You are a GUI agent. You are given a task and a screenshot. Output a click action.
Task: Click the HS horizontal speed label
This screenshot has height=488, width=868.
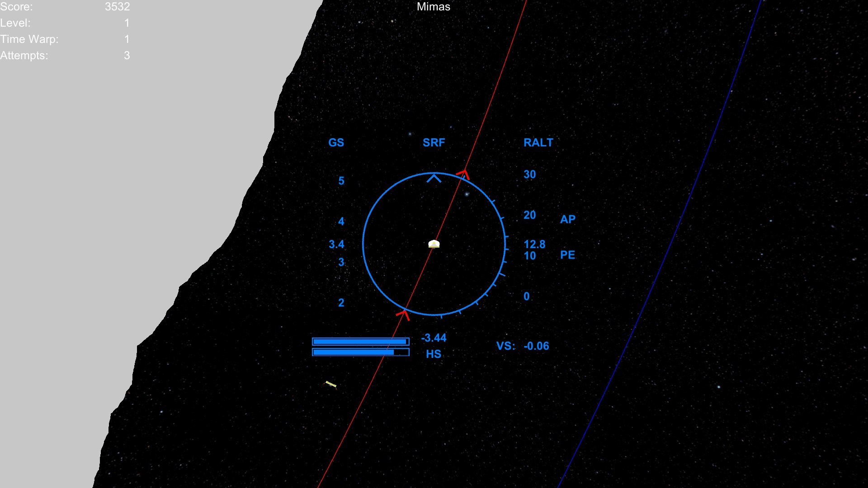click(433, 354)
